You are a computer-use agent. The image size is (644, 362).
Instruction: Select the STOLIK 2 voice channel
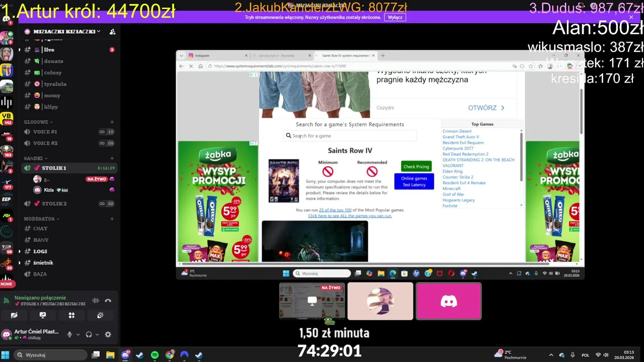coord(69,204)
